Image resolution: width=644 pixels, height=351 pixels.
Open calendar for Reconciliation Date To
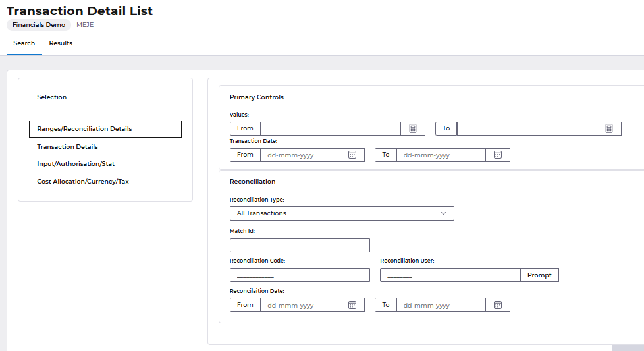pyautogui.click(x=498, y=305)
